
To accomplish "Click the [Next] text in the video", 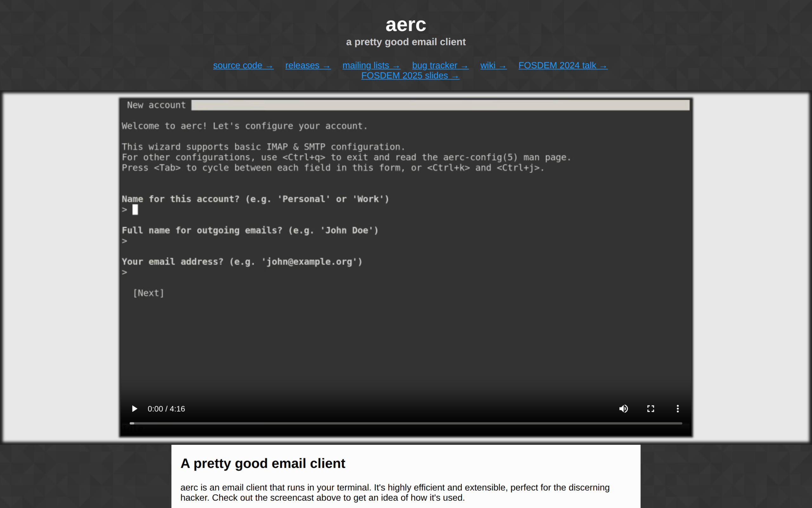I will pyautogui.click(x=148, y=293).
